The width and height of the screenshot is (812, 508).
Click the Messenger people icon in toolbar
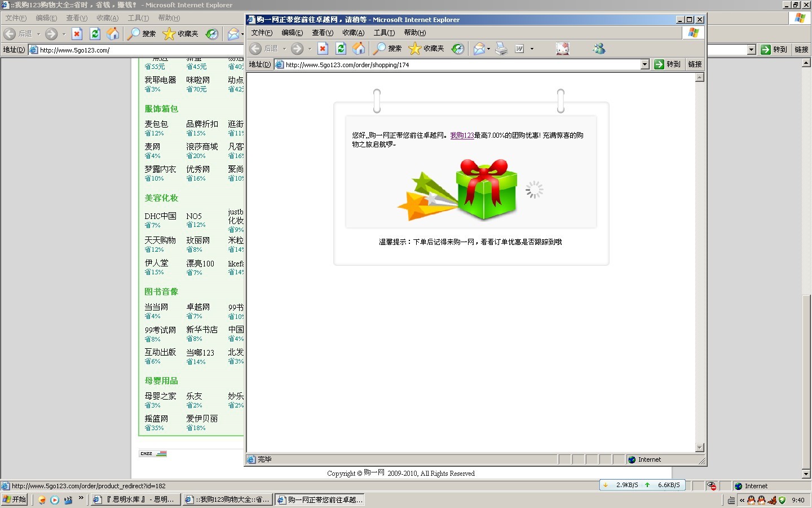599,49
